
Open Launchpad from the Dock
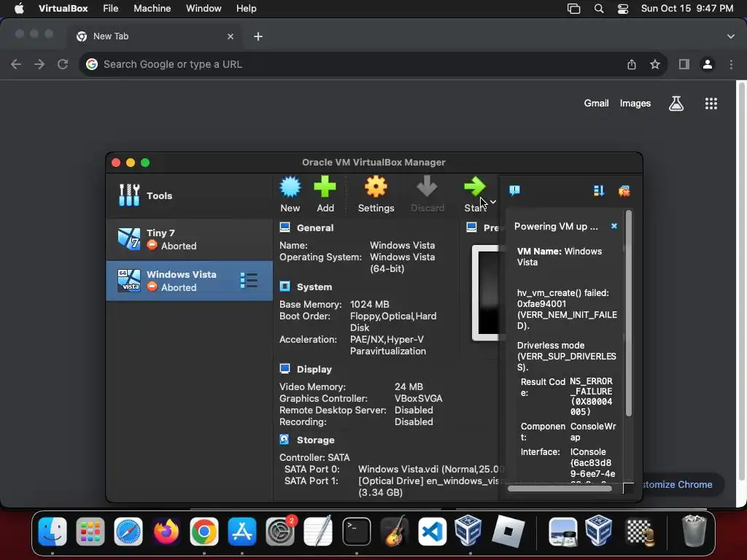(x=90, y=532)
